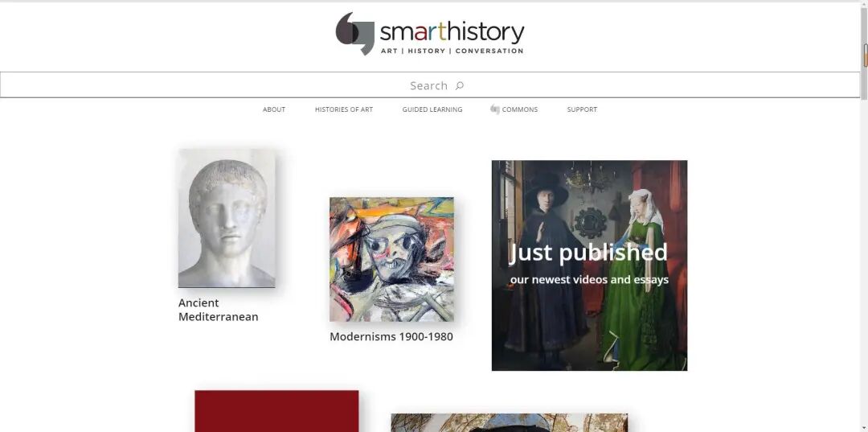Open the dark red tile below
Viewport: 868px width, 432px height.
(x=276, y=411)
